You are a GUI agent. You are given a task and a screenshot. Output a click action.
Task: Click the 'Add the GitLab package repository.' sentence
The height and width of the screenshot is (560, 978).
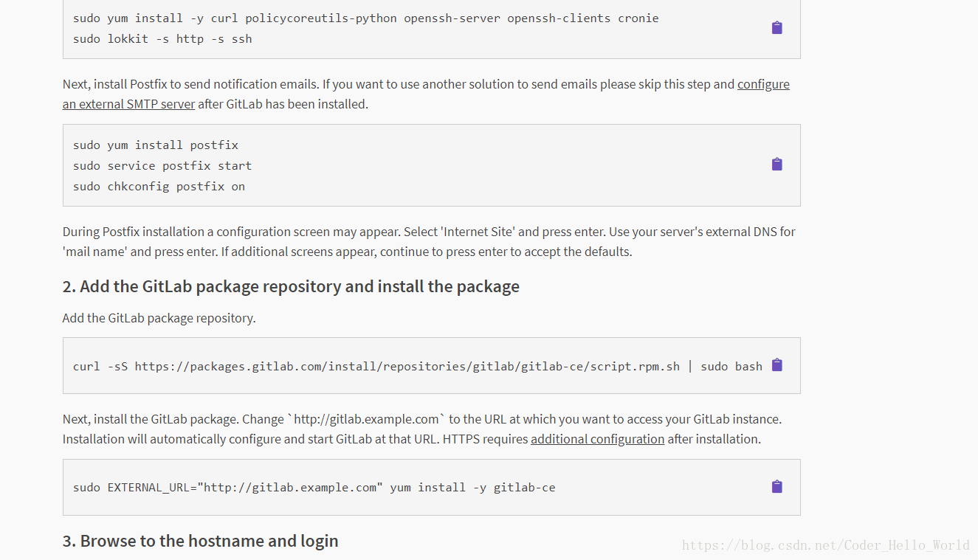(159, 318)
